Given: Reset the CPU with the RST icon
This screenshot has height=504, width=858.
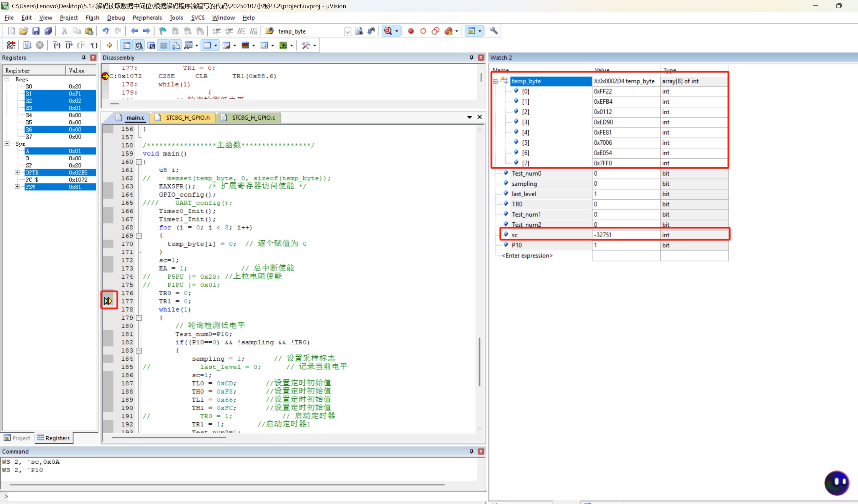Looking at the screenshot, I should point(11,45).
